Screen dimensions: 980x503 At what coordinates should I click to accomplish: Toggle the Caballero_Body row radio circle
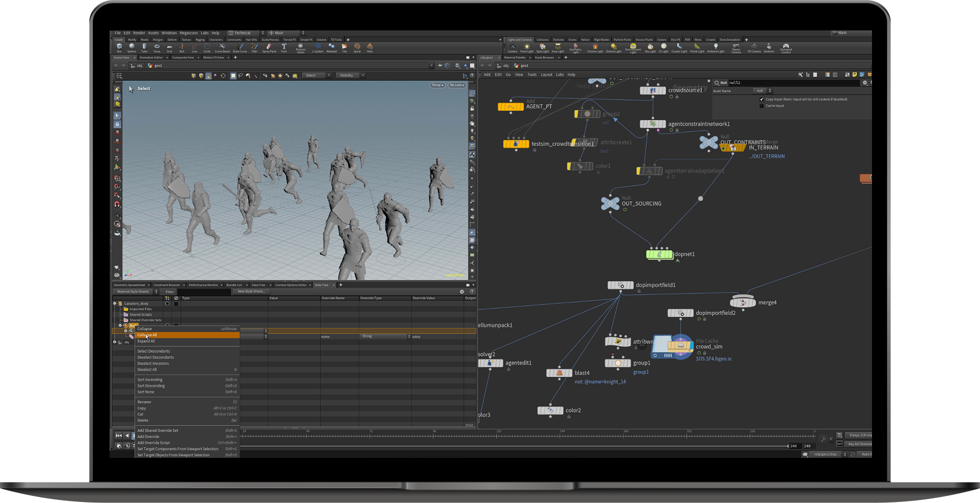(x=167, y=303)
